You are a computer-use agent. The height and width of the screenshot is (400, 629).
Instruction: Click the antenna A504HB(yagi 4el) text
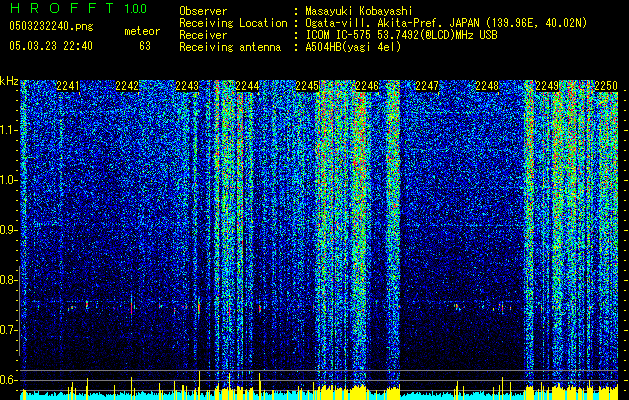(x=353, y=47)
